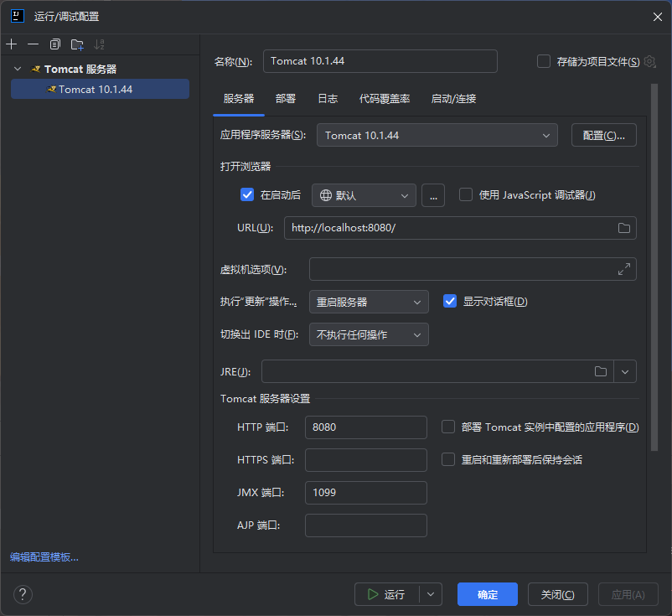
Task: Expand the 虚拟机选项 field editor
Action: click(624, 269)
